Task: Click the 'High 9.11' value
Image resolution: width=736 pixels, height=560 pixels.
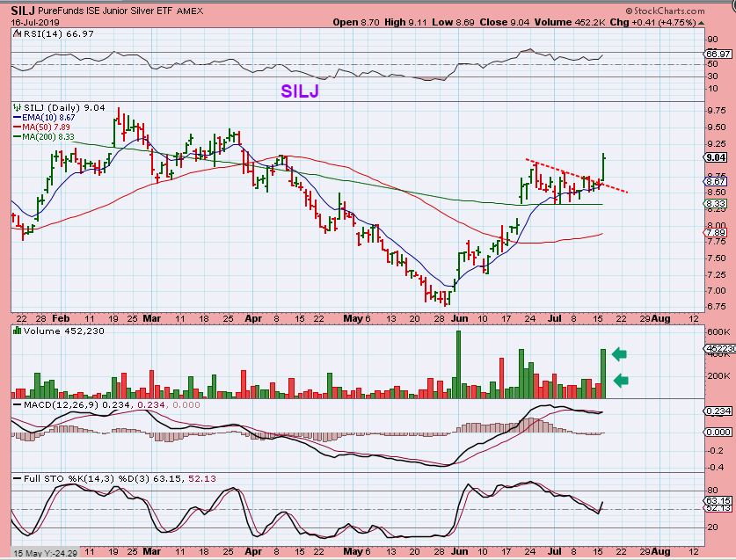Action: 405,22
